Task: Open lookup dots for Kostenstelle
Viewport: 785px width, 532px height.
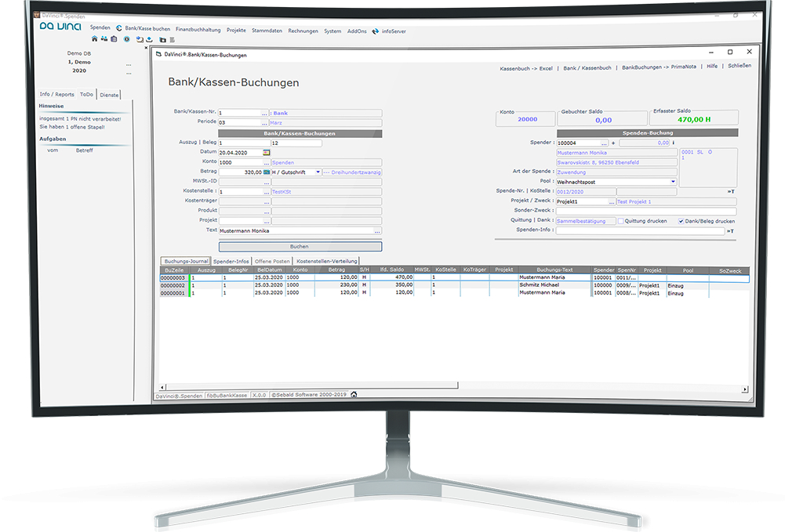Action: pos(267,192)
